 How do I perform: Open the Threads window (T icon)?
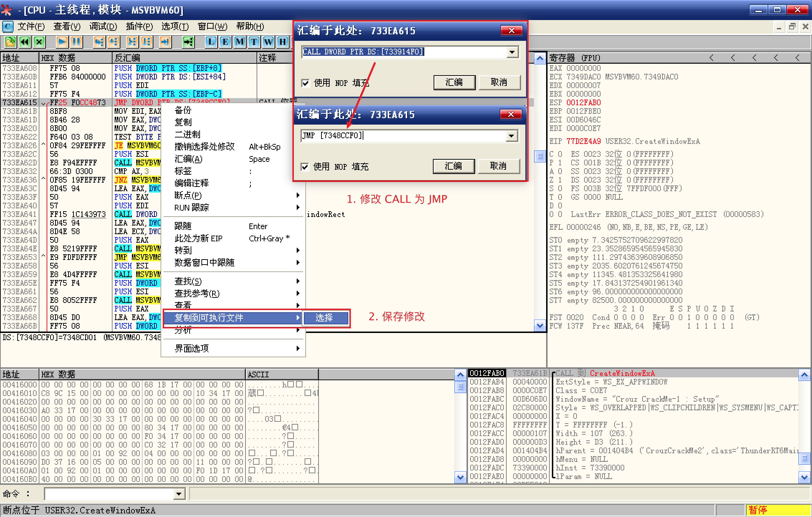click(253, 42)
